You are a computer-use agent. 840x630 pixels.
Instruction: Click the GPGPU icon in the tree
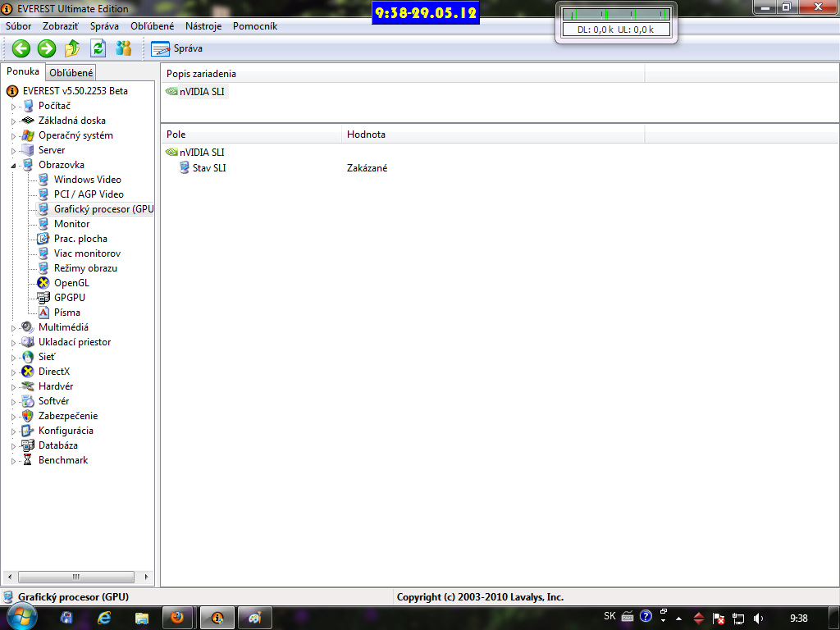click(43, 297)
